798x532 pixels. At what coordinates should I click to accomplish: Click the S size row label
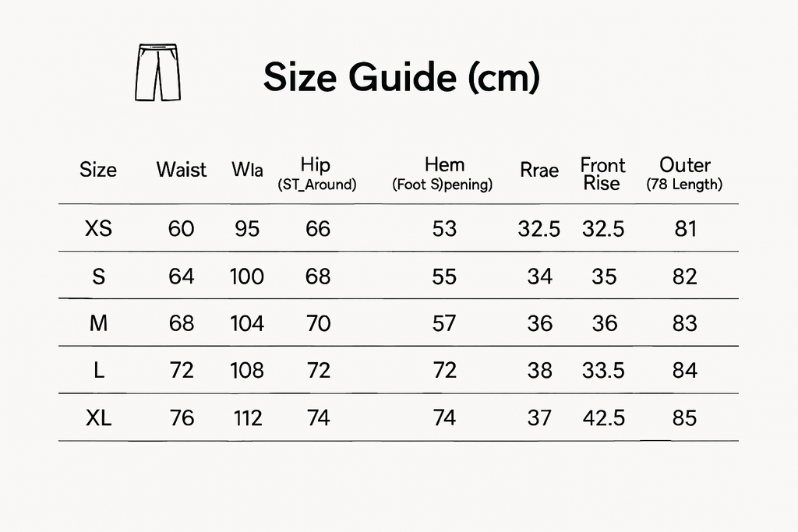tap(99, 277)
